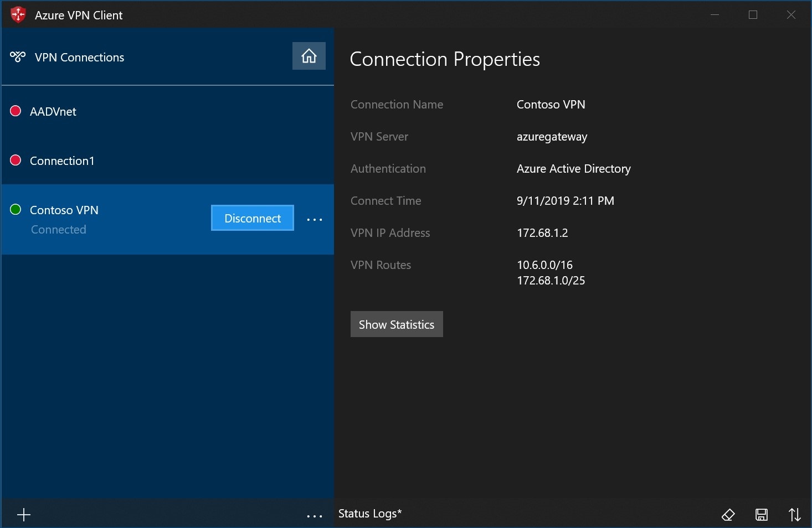Image resolution: width=812 pixels, height=528 pixels.
Task: Click the green status dot for Contoso VPN
Action: pos(16,209)
